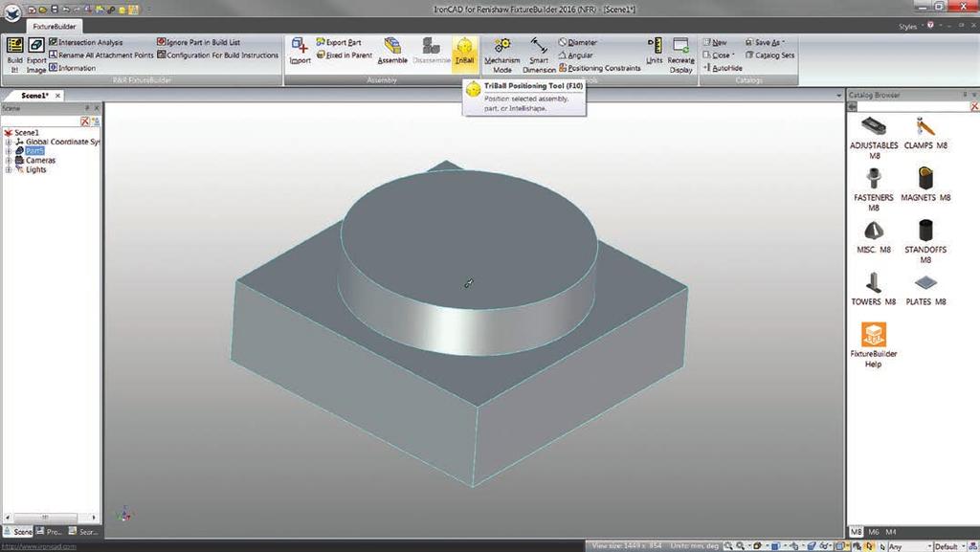Open FASTENERS M8 catalog

[874, 189]
